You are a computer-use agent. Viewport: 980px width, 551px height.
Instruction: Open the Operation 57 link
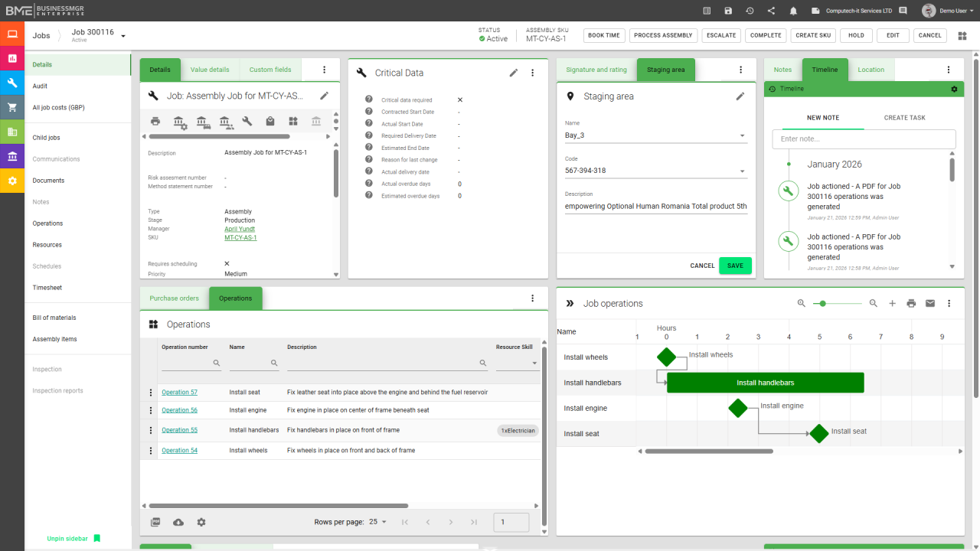click(179, 392)
